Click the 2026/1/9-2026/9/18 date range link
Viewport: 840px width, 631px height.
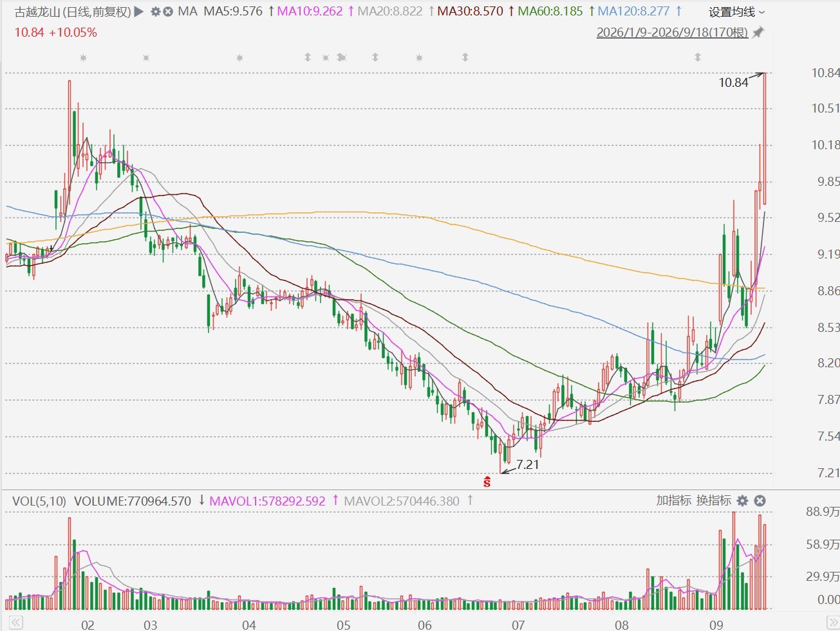[672, 32]
